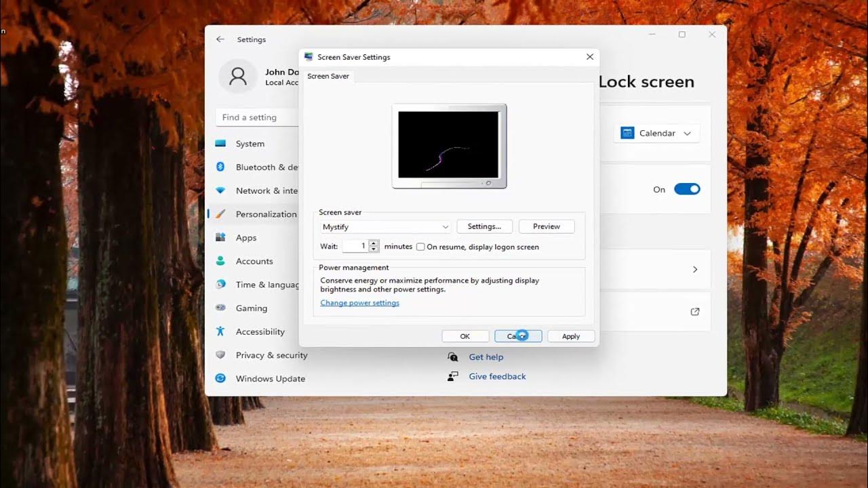
Task: Decrease wait minutes with down arrow
Action: point(374,249)
